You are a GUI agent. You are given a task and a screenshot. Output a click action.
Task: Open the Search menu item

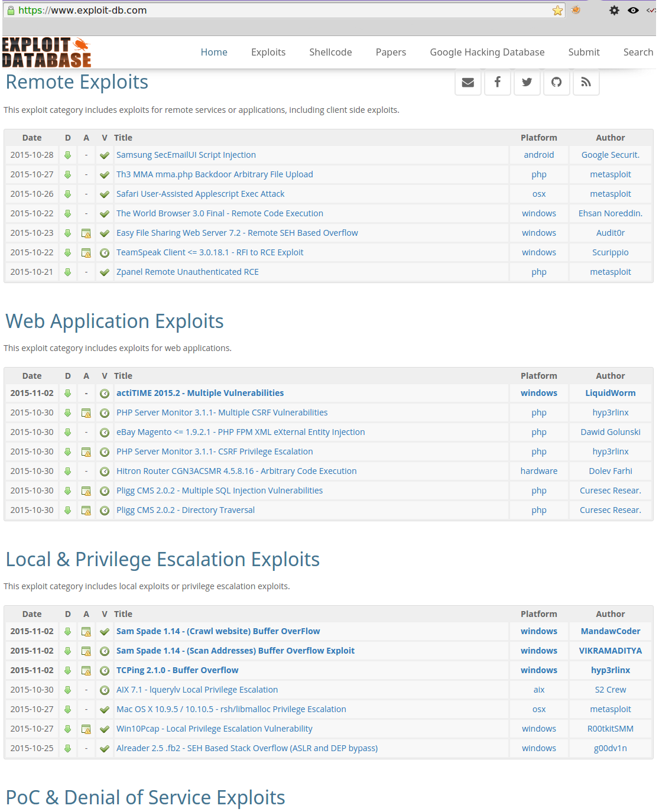pyautogui.click(x=638, y=52)
